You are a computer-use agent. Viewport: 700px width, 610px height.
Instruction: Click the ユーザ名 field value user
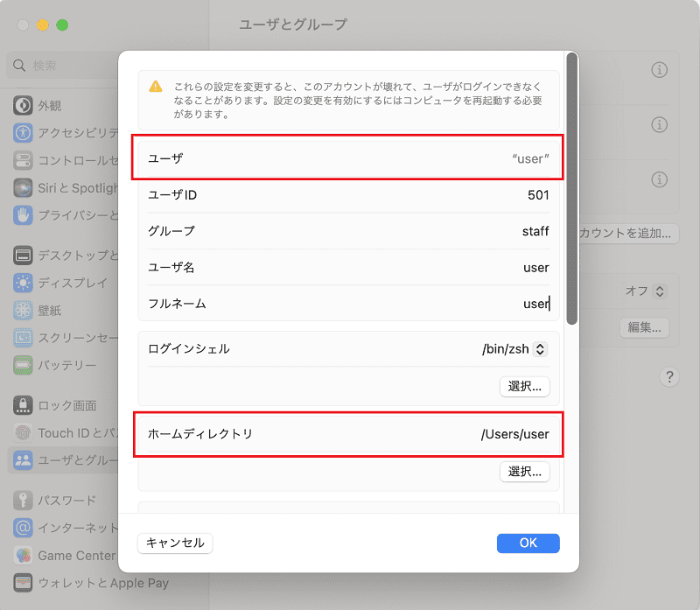[536, 268]
